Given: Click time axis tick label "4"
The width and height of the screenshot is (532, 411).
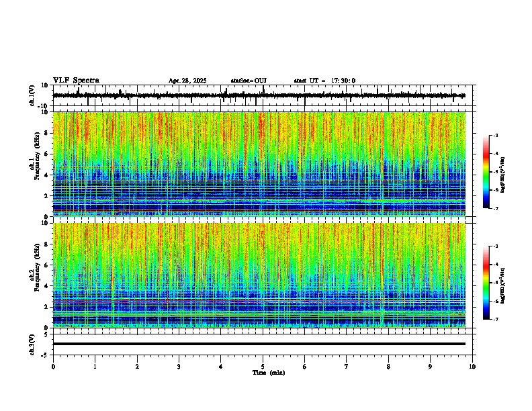Looking at the screenshot, I should point(220,367).
